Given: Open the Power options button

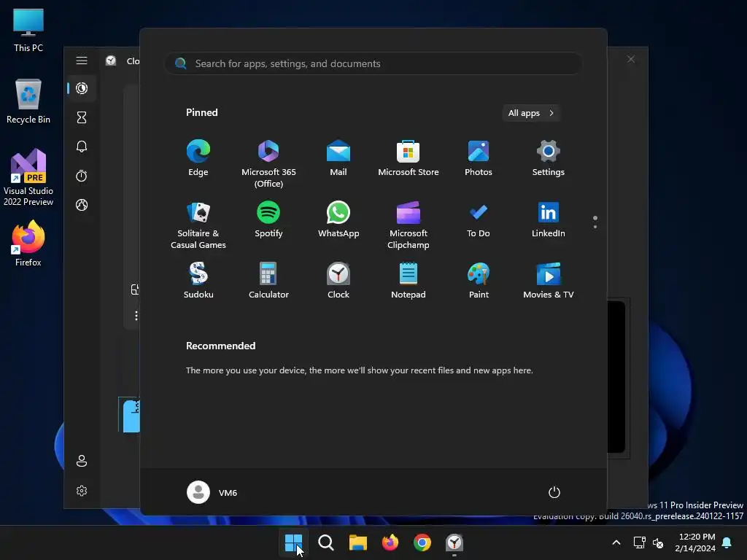Looking at the screenshot, I should [554, 492].
